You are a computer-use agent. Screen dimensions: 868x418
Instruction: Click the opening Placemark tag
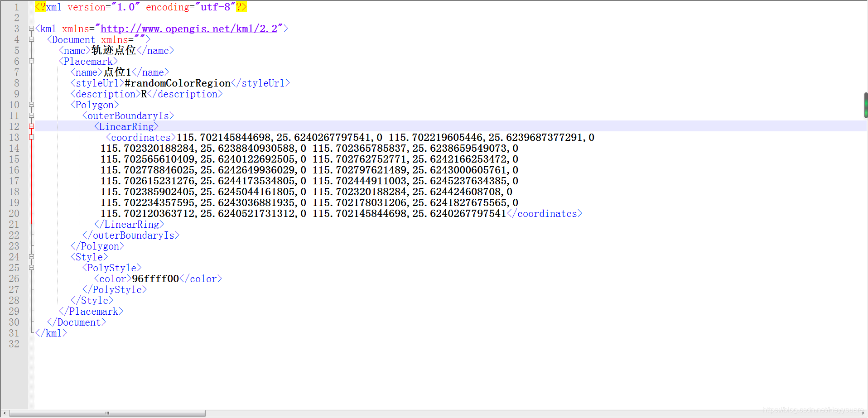click(x=88, y=62)
